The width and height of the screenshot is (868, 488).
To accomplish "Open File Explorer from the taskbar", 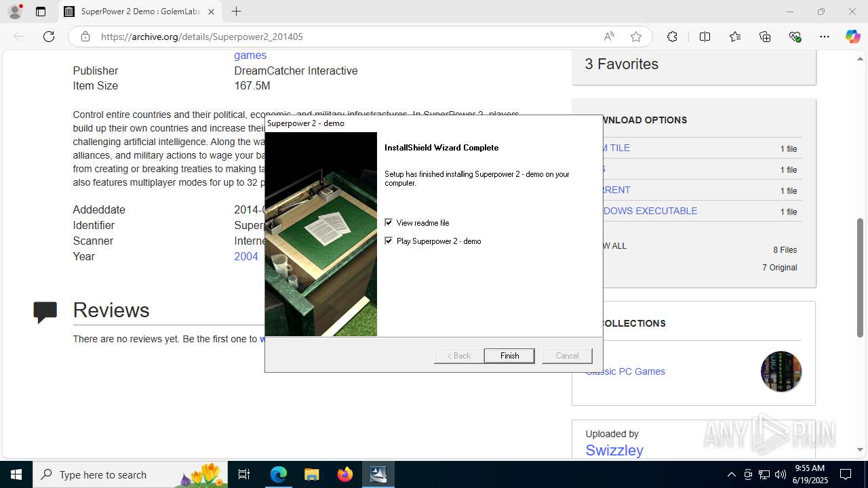I will tap(311, 474).
